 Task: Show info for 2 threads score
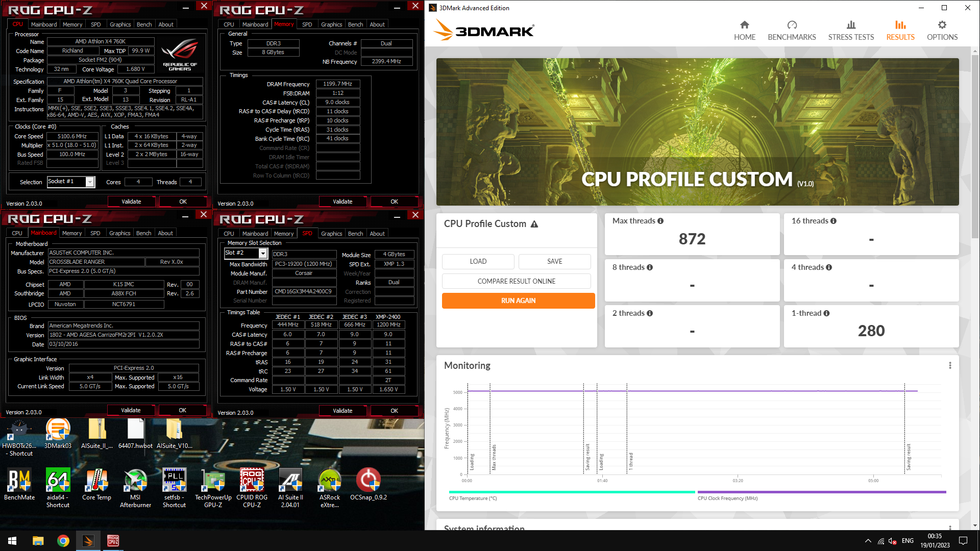(x=650, y=313)
